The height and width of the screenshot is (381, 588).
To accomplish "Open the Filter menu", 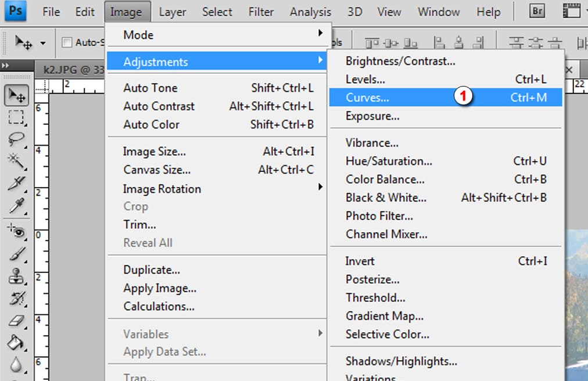I will pyautogui.click(x=261, y=12).
